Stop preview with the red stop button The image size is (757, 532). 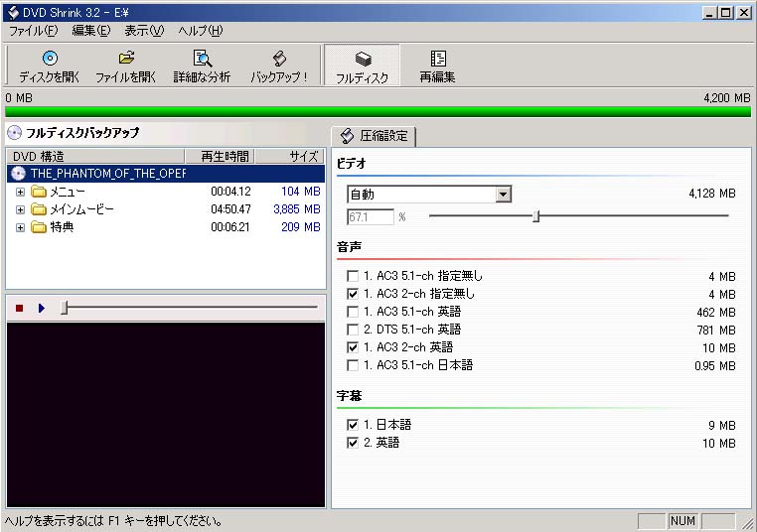point(19,308)
